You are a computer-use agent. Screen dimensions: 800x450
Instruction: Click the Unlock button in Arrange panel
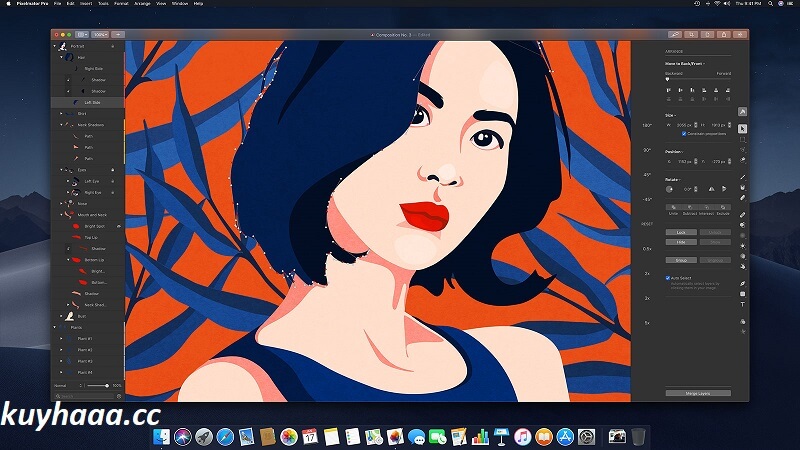coord(715,232)
